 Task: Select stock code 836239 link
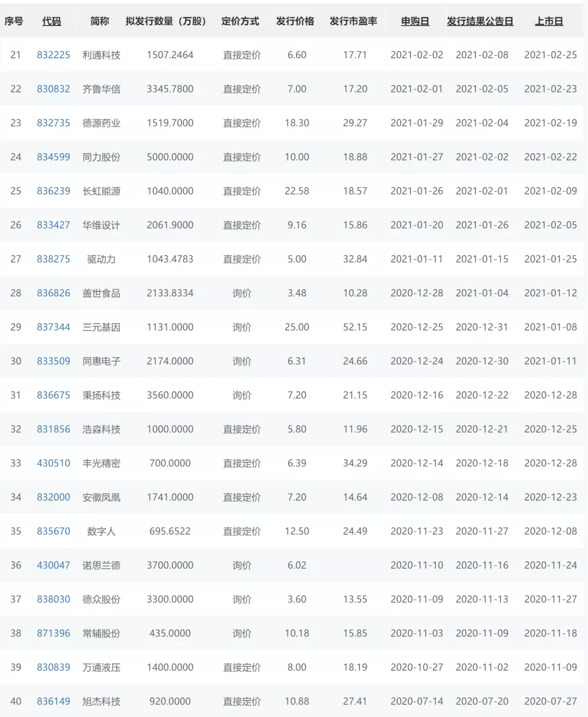point(53,191)
